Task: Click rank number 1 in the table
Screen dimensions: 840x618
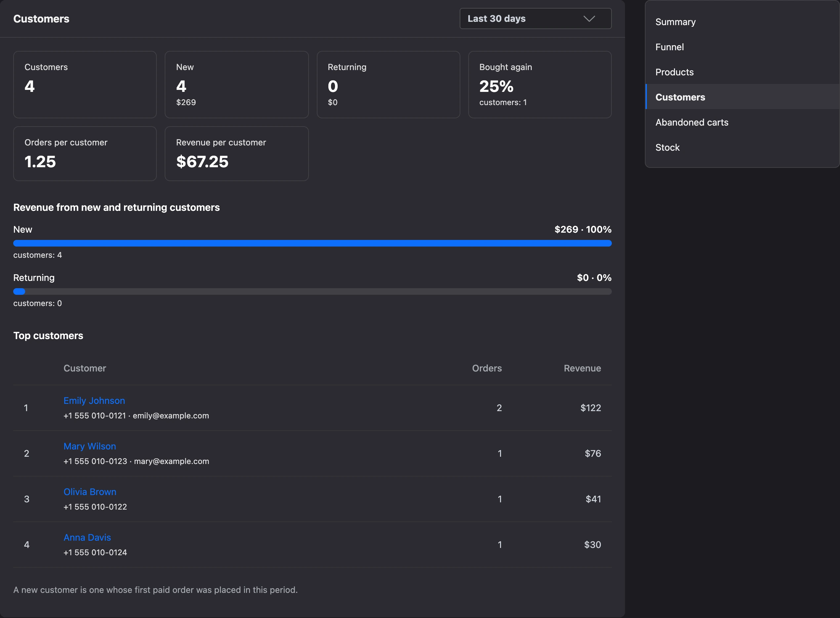Action: (26, 408)
